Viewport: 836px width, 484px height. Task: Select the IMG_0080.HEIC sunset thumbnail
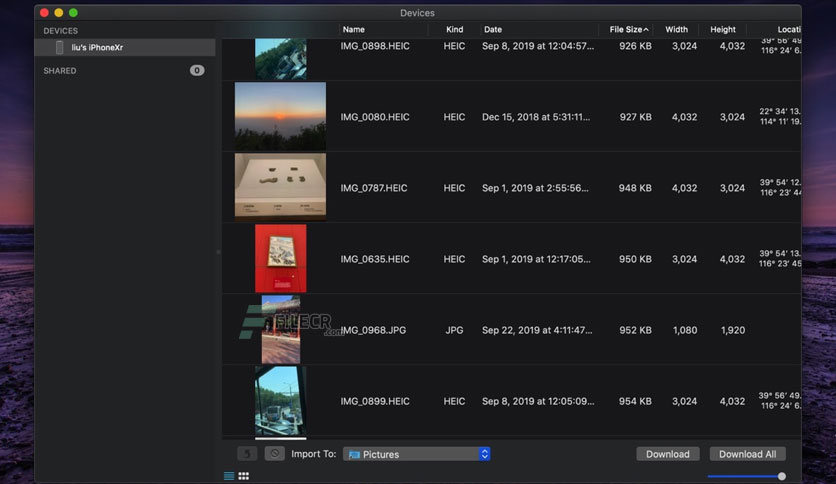click(280, 116)
